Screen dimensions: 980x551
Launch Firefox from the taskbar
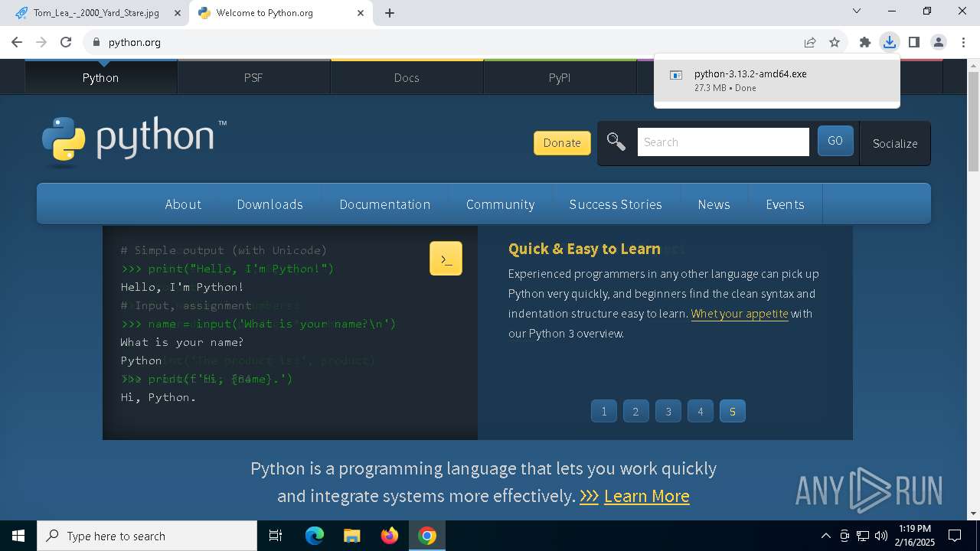coord(390,536)
